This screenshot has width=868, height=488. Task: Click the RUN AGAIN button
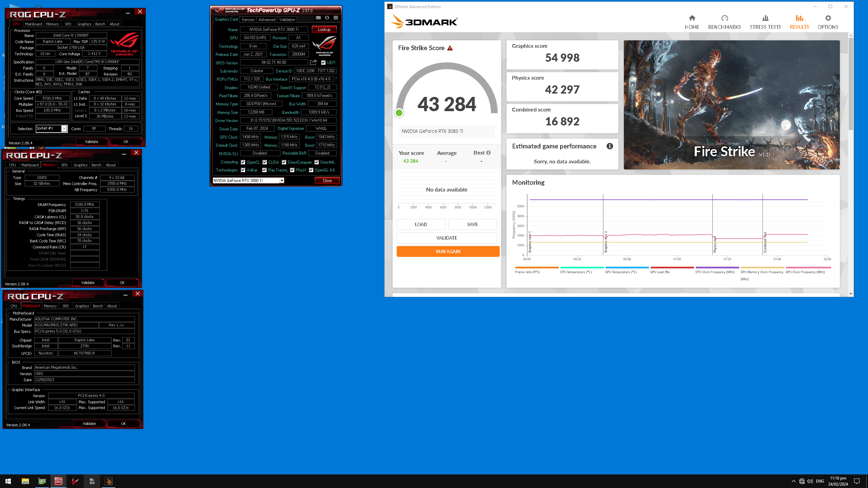click(448, 251)
